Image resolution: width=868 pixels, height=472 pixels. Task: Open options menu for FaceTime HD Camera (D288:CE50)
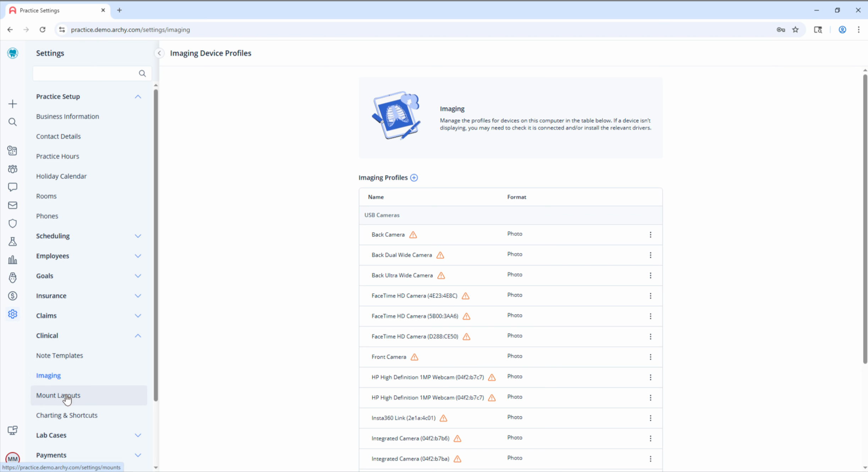tap(650, 336)
